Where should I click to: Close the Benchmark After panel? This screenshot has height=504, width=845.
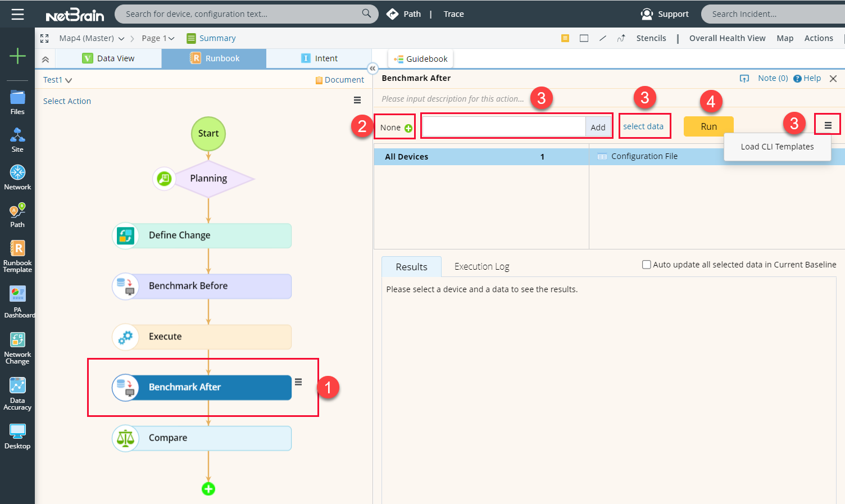tap(833, 79)
